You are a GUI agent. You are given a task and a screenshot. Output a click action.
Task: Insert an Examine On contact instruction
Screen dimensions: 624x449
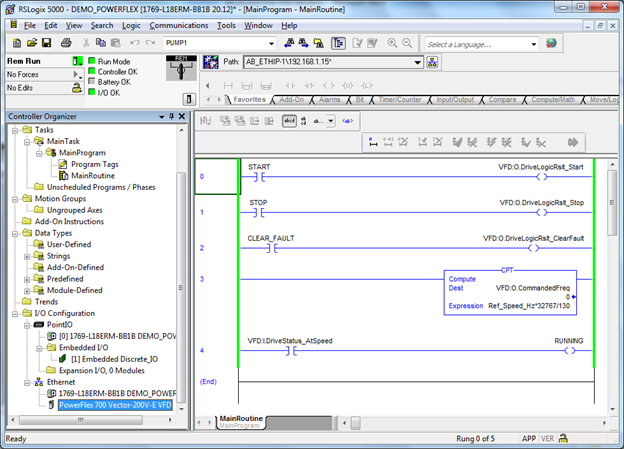tap(290, 86)
